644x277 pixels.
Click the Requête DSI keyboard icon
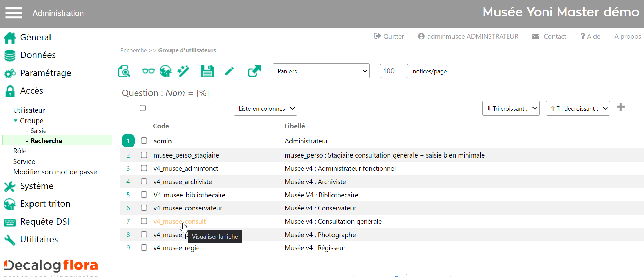coord(10,222)
